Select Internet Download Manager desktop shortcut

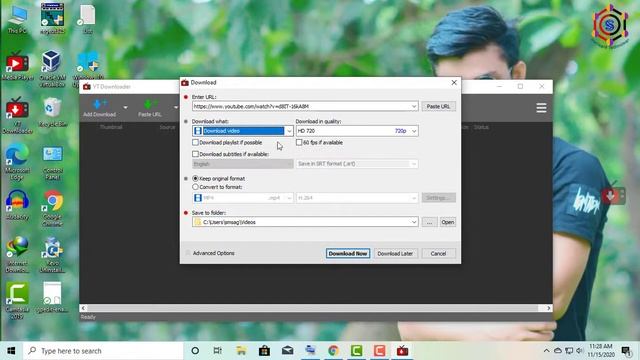(x=17, y=255)
